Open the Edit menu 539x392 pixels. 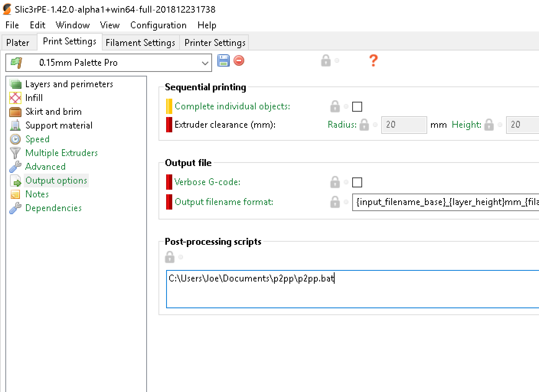(x=38, y=25)
